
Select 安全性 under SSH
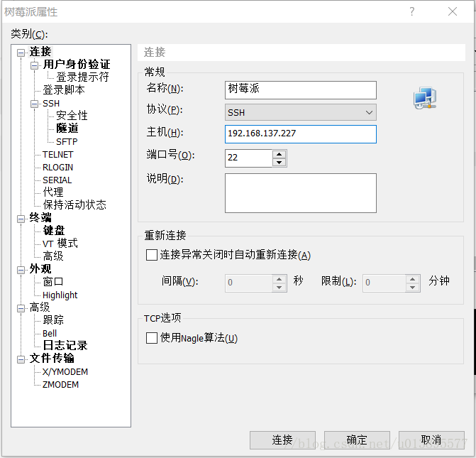72,116
